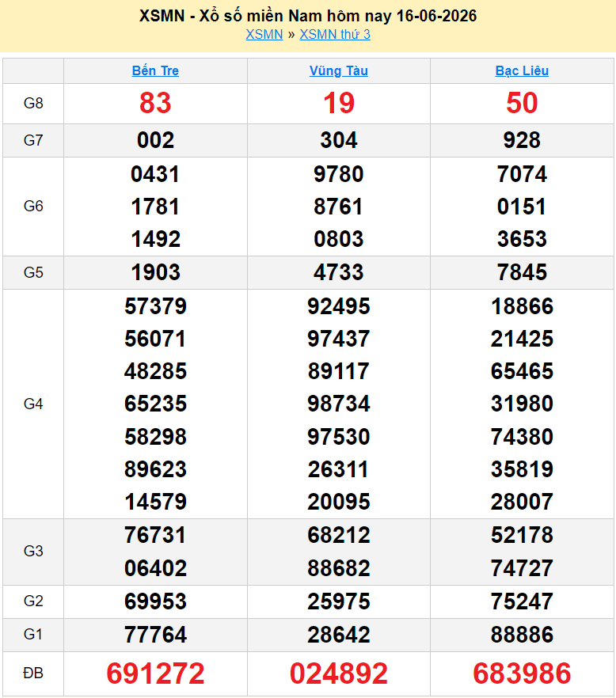Click G4 number 97437
This screenshot has height=698, width=616.
pos(339,339)
